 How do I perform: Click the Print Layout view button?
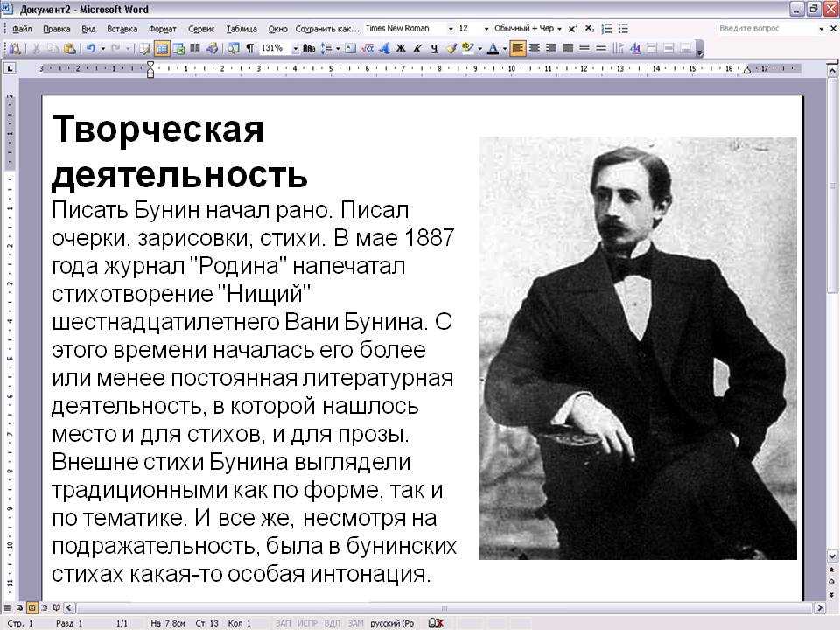pyautogui.click(x=31, y=608)
